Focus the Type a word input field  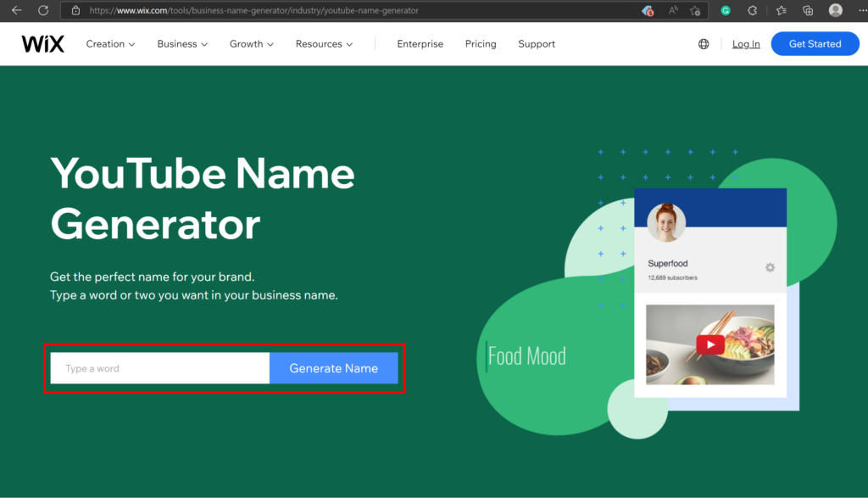click(160, 368)
